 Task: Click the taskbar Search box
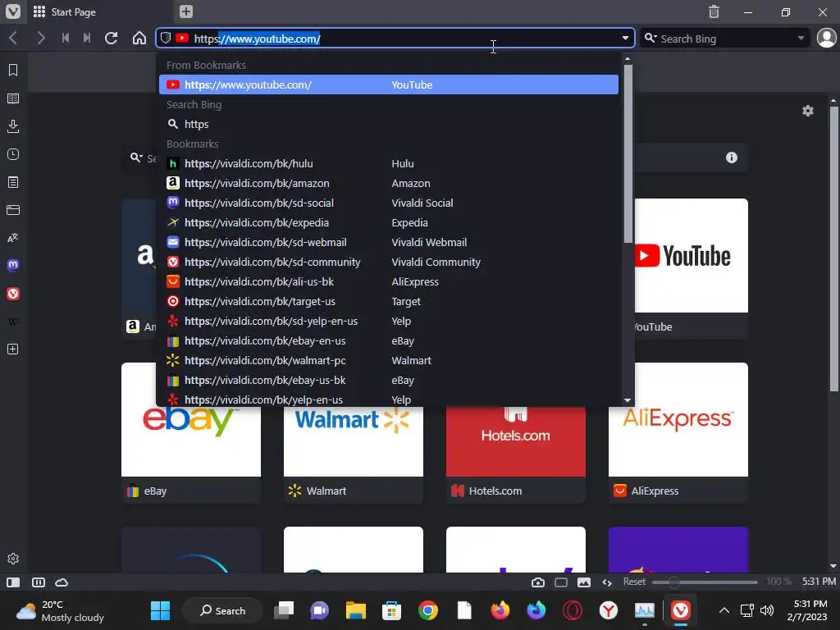222,610
